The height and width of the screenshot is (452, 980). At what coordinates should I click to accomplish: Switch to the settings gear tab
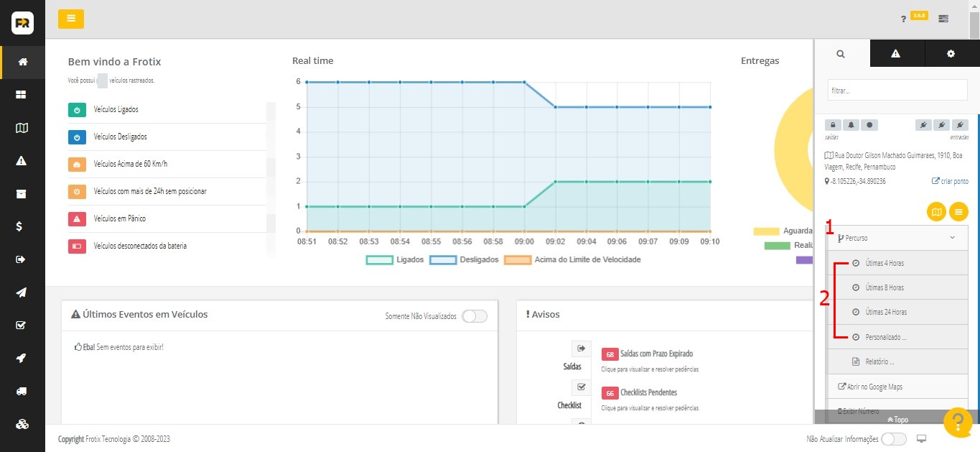coord(951,54)
